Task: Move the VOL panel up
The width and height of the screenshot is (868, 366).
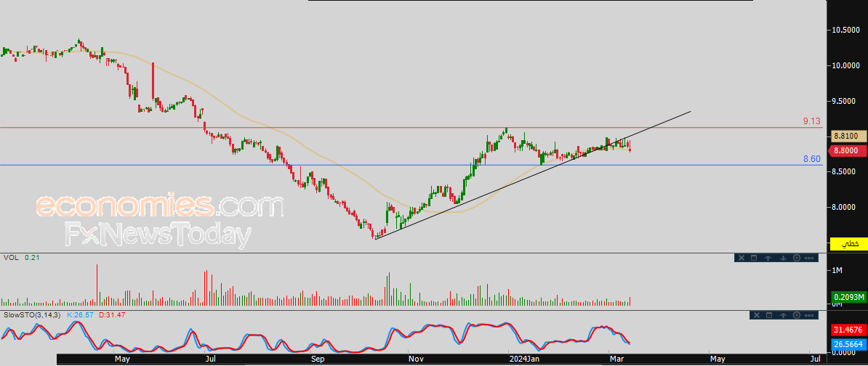Action: [x=768, y=258]
